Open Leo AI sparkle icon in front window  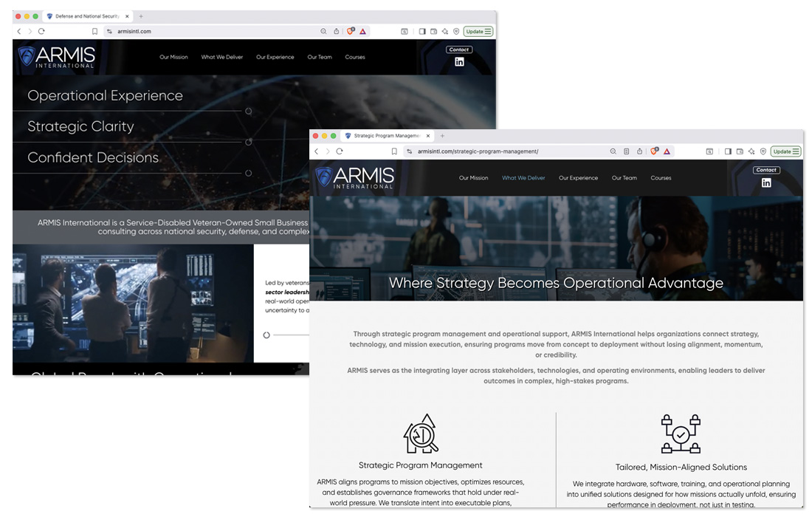pos(751,151)
